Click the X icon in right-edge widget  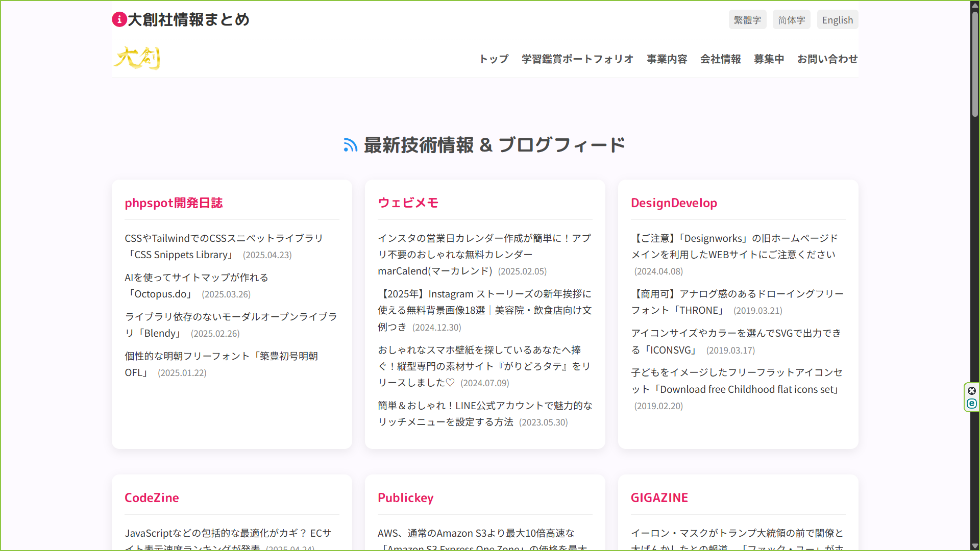point(972,391)
